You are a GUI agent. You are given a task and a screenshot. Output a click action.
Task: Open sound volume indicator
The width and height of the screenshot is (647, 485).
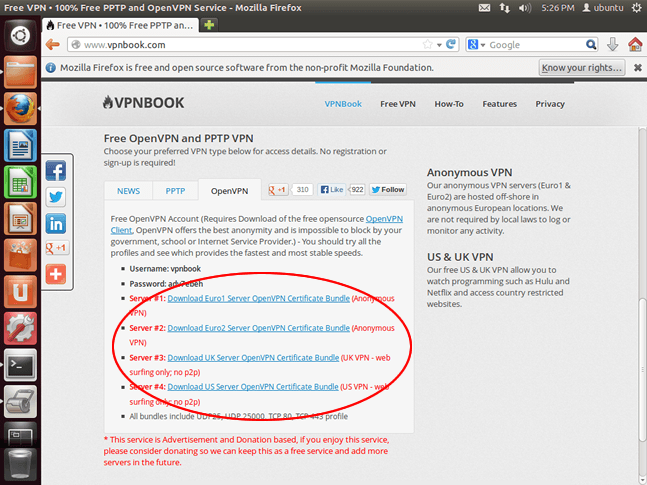(524, 7)
